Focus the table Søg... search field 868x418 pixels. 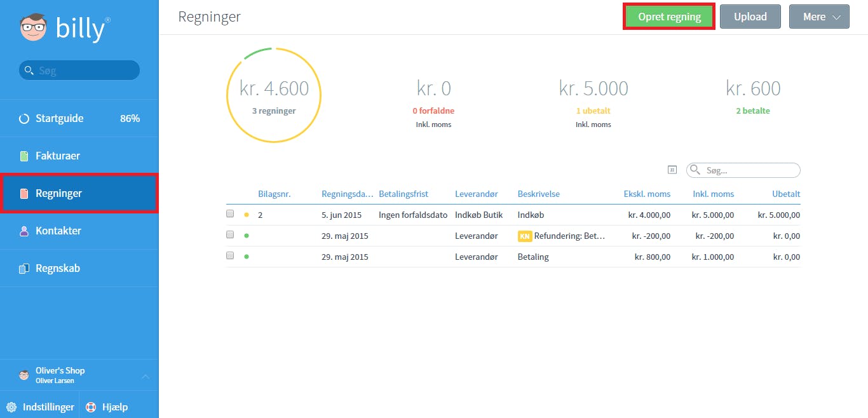(743, 170)
